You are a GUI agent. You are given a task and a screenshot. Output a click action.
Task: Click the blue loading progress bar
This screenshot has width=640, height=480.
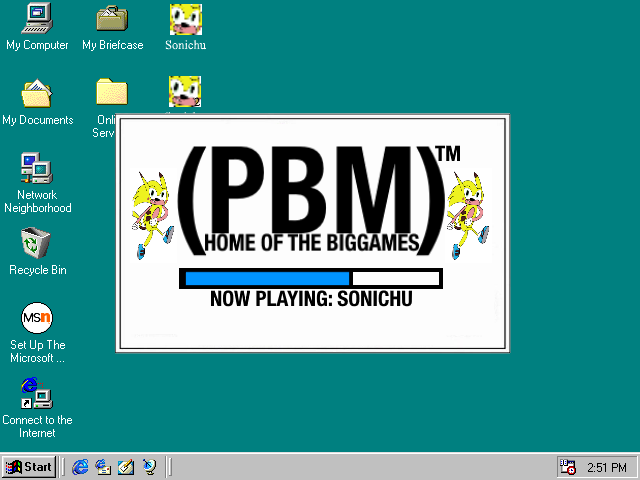pos(311,278)
